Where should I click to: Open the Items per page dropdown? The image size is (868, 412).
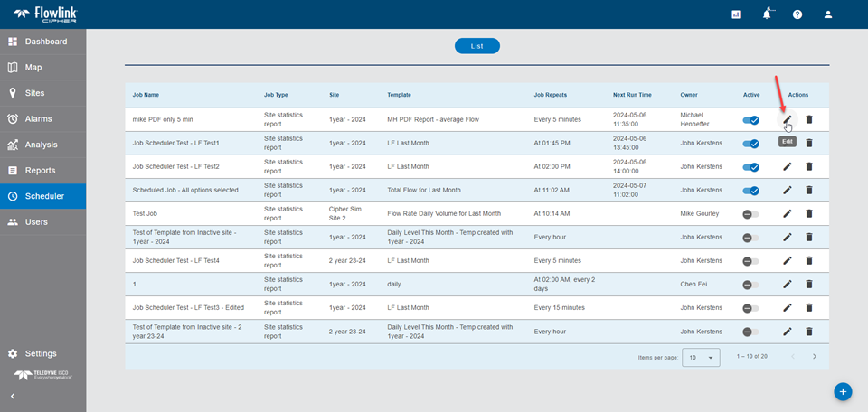pos(701,357)
